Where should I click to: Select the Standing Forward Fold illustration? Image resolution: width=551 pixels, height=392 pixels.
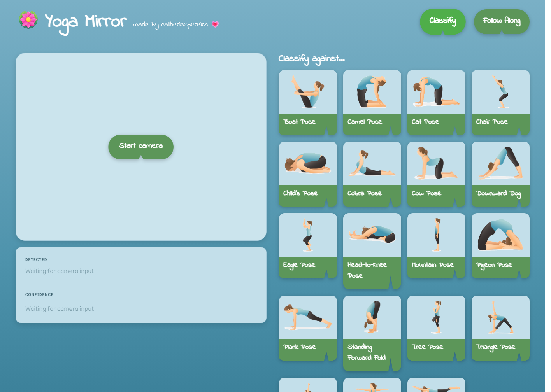point(372,317)
